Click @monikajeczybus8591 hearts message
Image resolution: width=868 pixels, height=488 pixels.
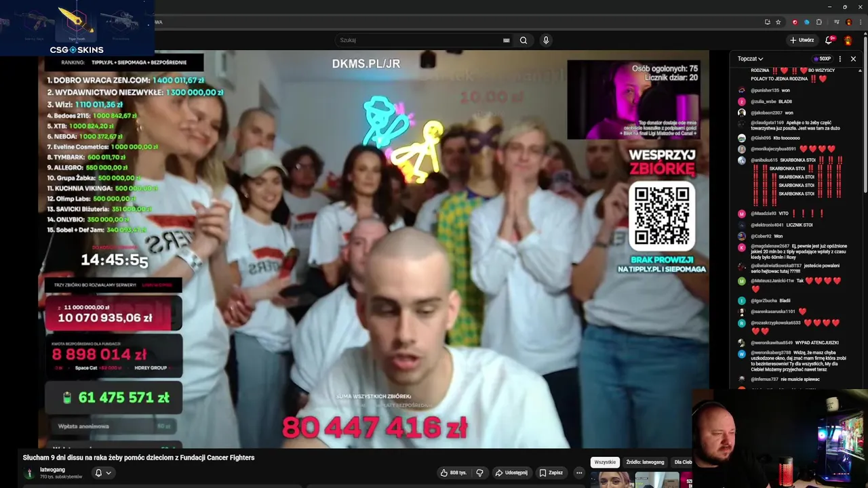(x=792, y=149)
